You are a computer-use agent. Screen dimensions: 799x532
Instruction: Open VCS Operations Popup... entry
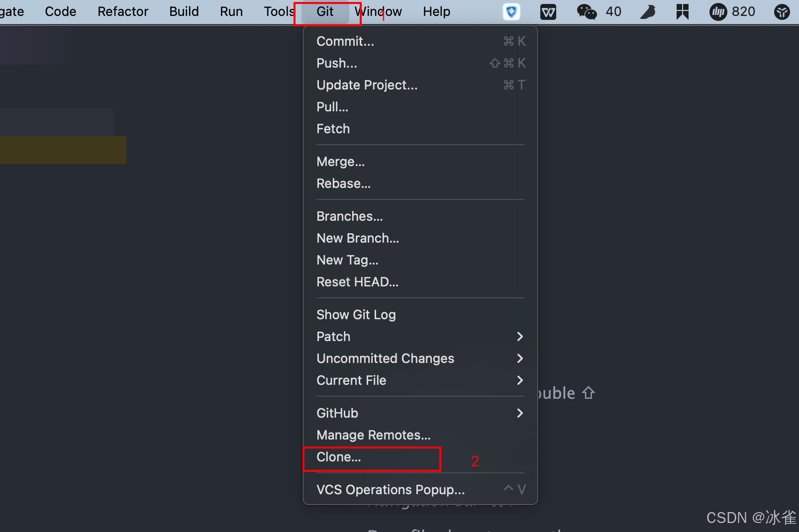(420, 490)
